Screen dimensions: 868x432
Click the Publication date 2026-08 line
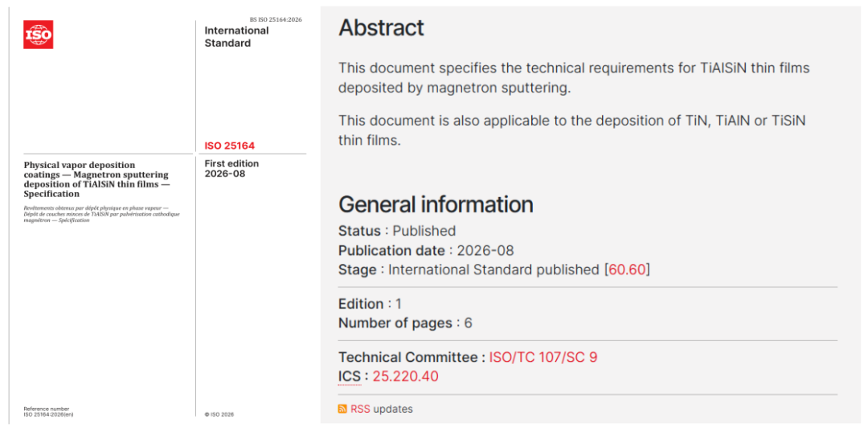(x=426, y=251)
